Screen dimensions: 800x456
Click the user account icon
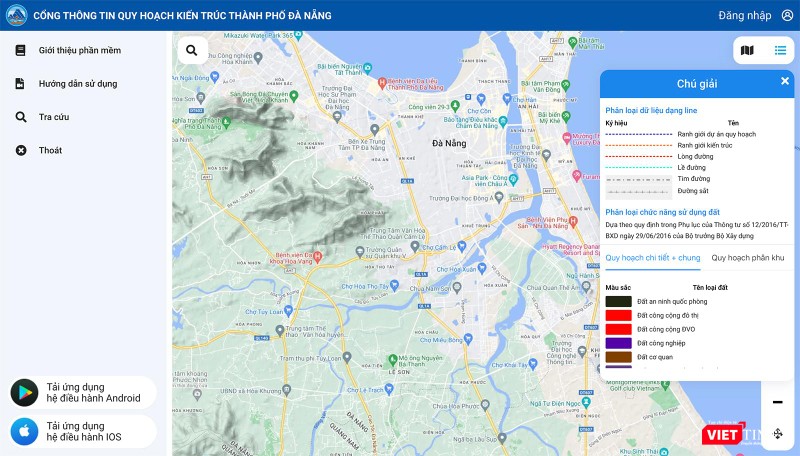click(x=786, y=15)
